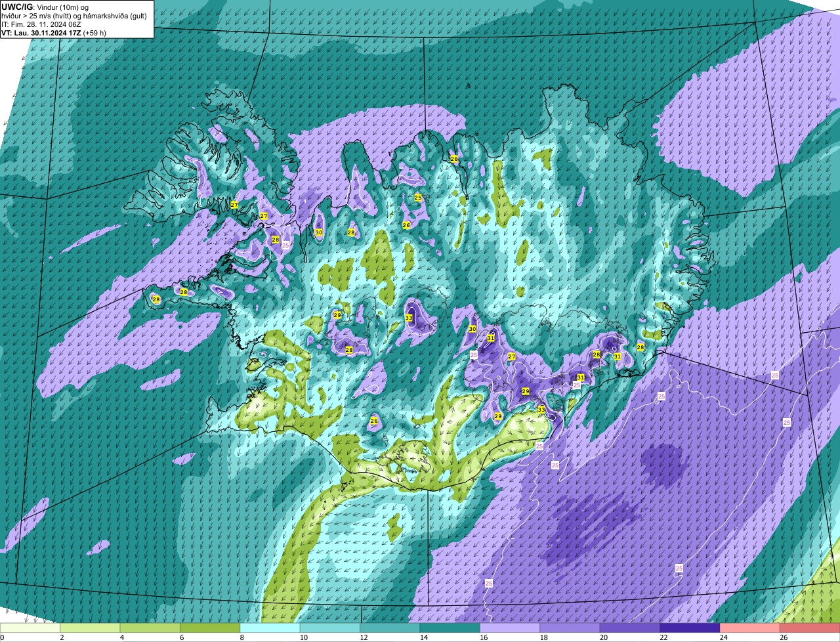
Task: Choose the 24–26 m/s pink legend swatch
Action: click(x=750, y=628)
